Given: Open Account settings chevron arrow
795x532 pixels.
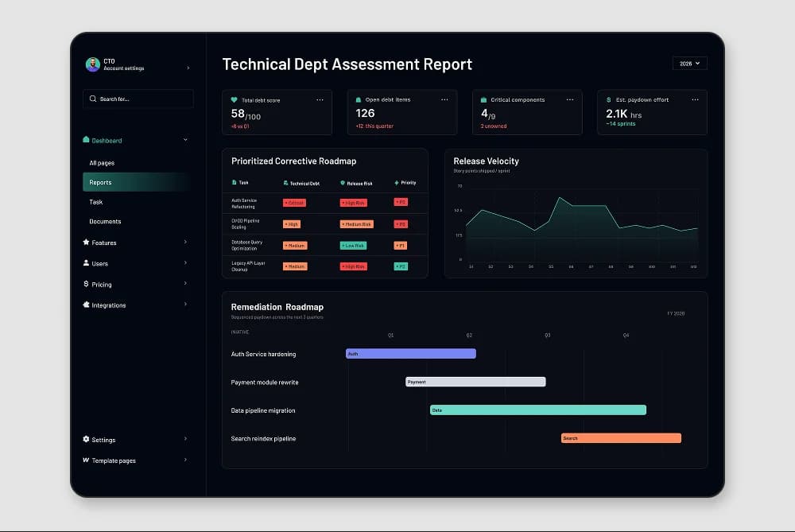Looking at the screenshot, I should [x=188, y=68].
